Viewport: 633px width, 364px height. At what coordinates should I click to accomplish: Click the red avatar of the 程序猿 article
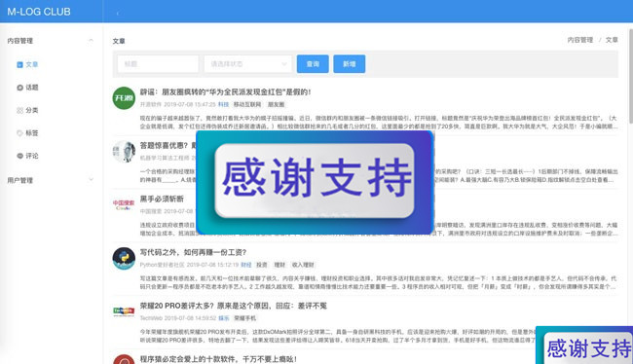coord(124,359)
